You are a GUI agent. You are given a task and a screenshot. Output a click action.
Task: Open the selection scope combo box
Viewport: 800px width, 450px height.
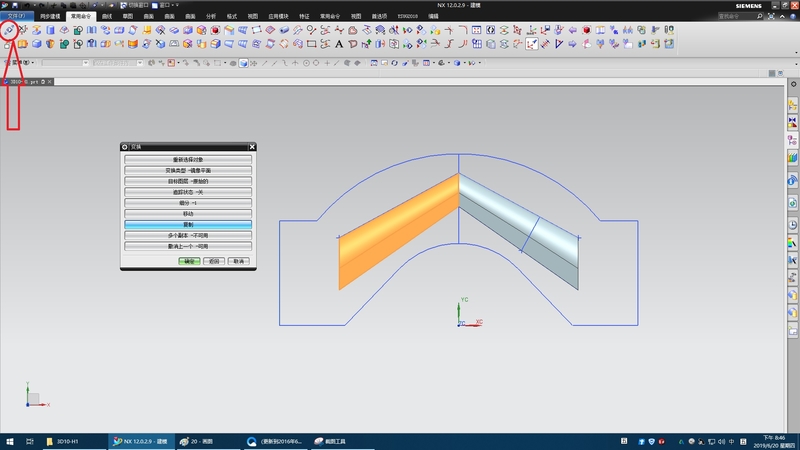pos(117,63)
